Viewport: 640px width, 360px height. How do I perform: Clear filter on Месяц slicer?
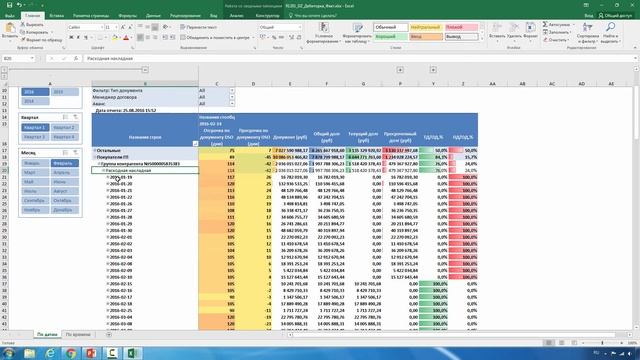coord(76,152)
